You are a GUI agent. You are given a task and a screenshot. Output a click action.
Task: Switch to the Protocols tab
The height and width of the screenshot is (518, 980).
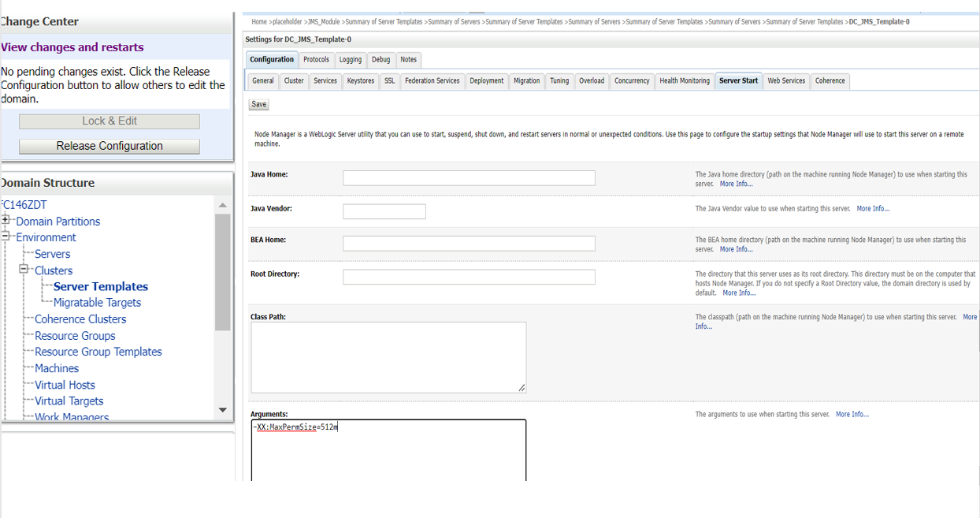coord(316,60)
